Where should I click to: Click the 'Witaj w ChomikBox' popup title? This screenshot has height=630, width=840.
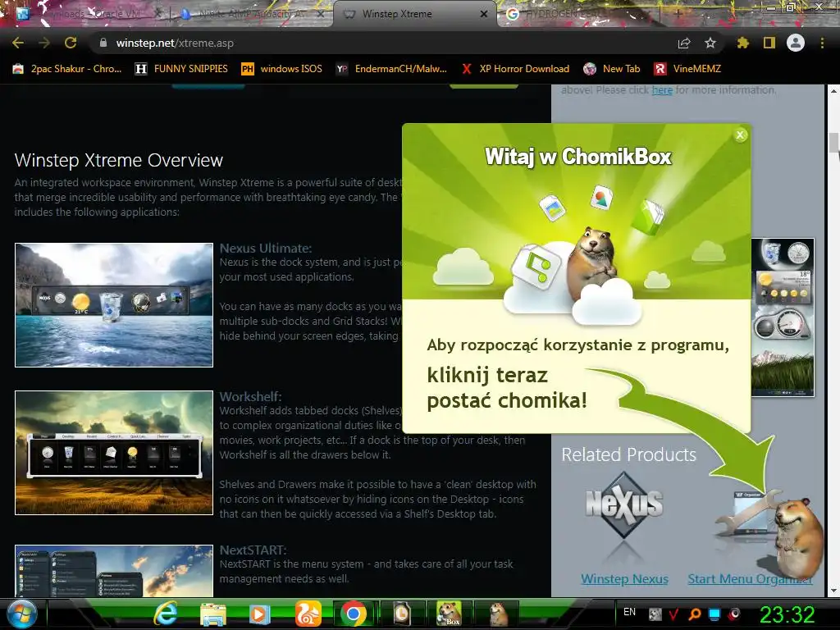coord(577,157)
